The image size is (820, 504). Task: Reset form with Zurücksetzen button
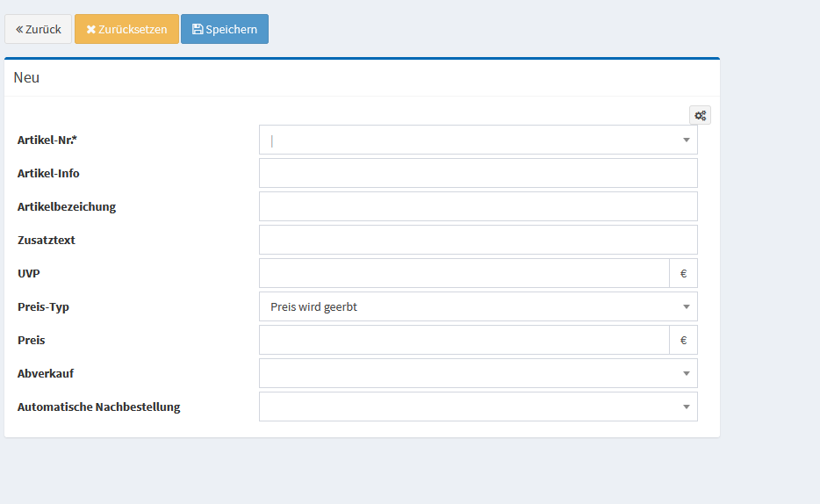pyautogui.click(x=126, y=29)
